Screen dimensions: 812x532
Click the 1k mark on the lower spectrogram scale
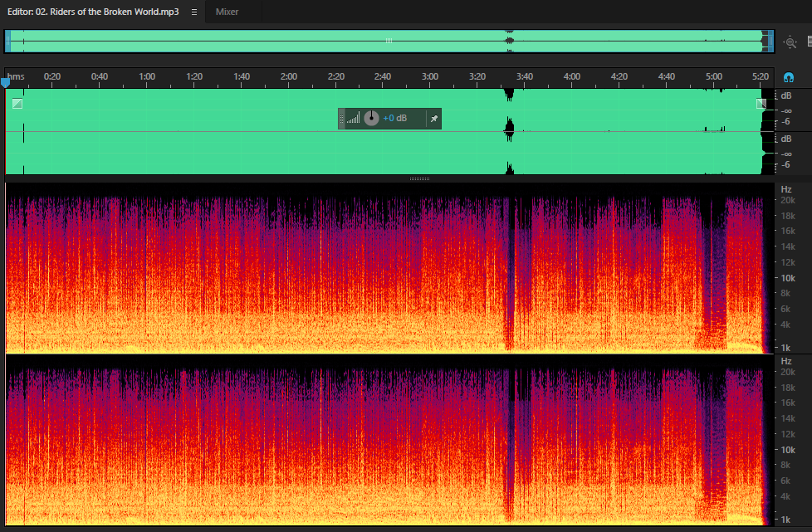[785, 520]
